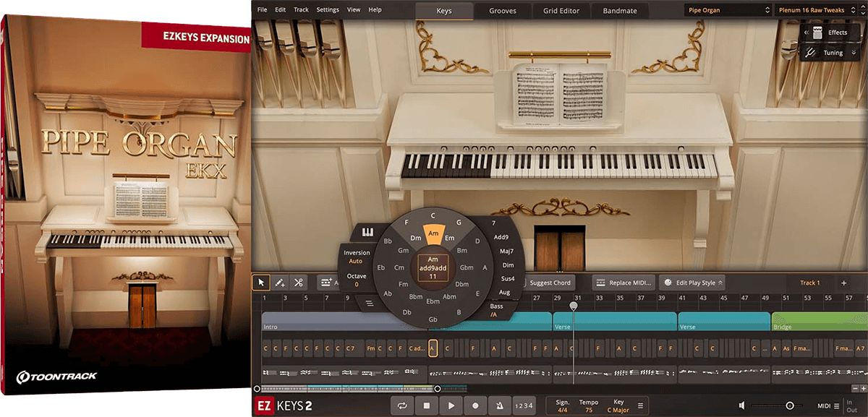Click the Effects pedal icon
Viewport: 868px width, 417px height.
click(x=817, y=33)
